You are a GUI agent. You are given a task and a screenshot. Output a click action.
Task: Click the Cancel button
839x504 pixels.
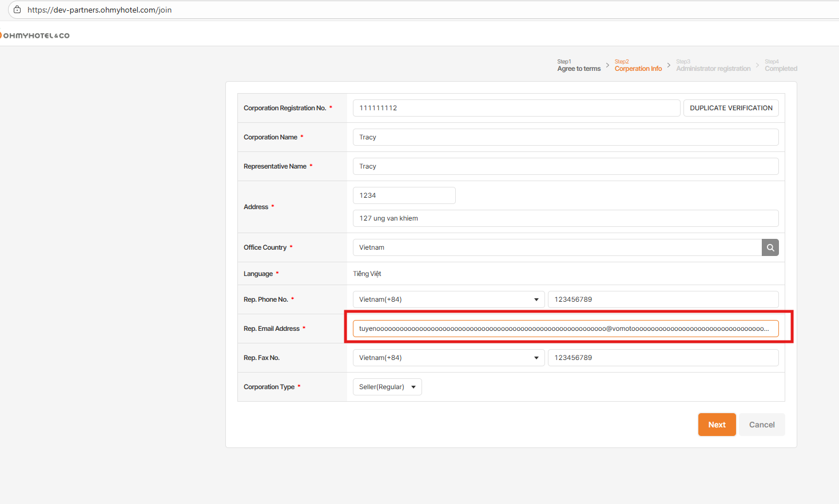761,425
